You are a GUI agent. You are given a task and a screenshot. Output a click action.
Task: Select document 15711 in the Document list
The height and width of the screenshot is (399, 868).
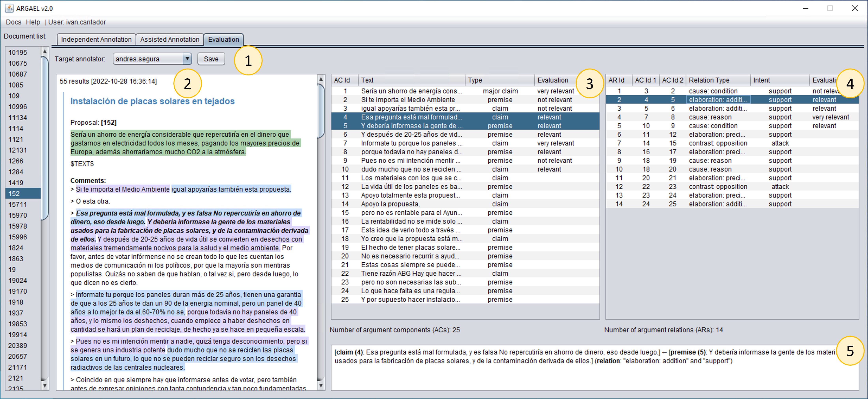(18, 204)
